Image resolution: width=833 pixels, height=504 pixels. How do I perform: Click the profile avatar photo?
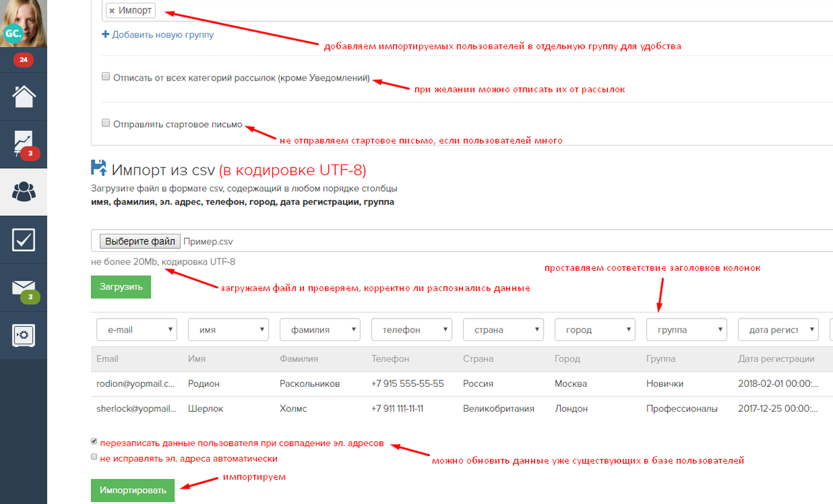(24, 23)
